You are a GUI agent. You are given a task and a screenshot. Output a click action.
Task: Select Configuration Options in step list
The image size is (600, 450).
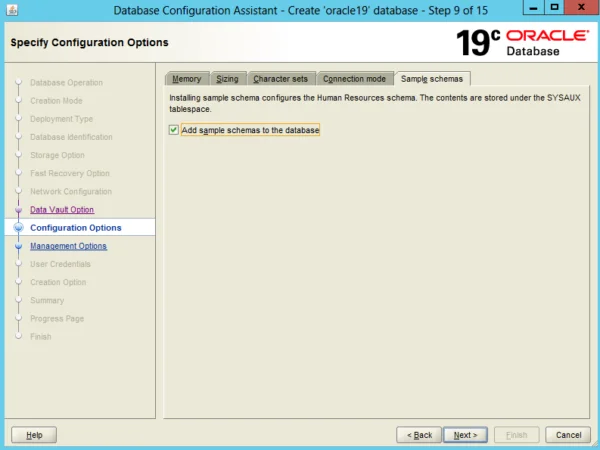(x=76, y=228)
